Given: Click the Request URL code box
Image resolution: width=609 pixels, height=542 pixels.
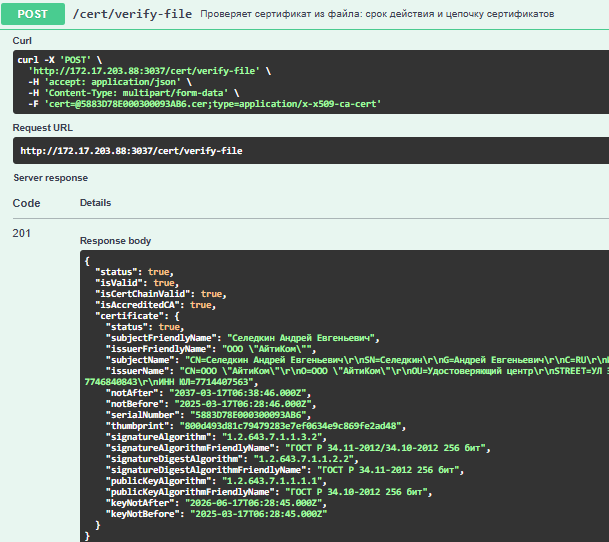Looking at the screenshot, I should [x=311, y=151].
